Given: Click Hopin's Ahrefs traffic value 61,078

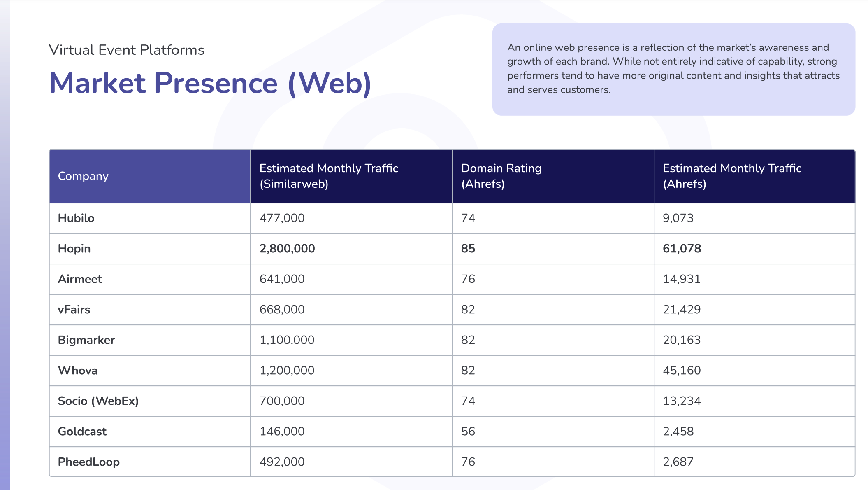Looking at the screenshot, I should [x=682, y=249].
